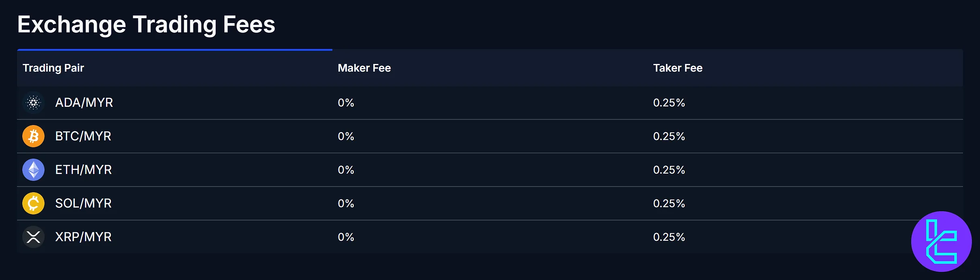Open the ETH/MYR trading pair
The image size is (980, 280).
point(83,170)
